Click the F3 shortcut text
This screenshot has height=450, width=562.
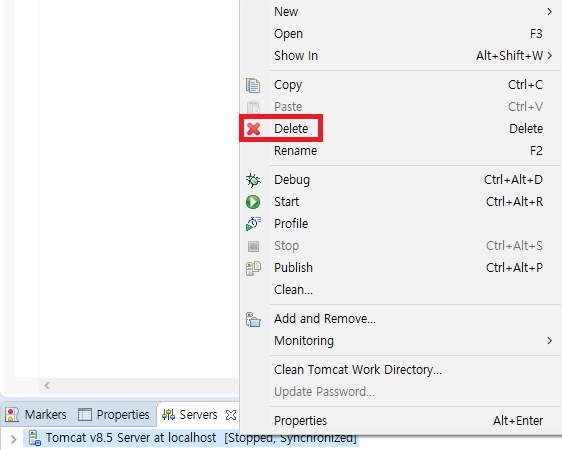[536, 34]
